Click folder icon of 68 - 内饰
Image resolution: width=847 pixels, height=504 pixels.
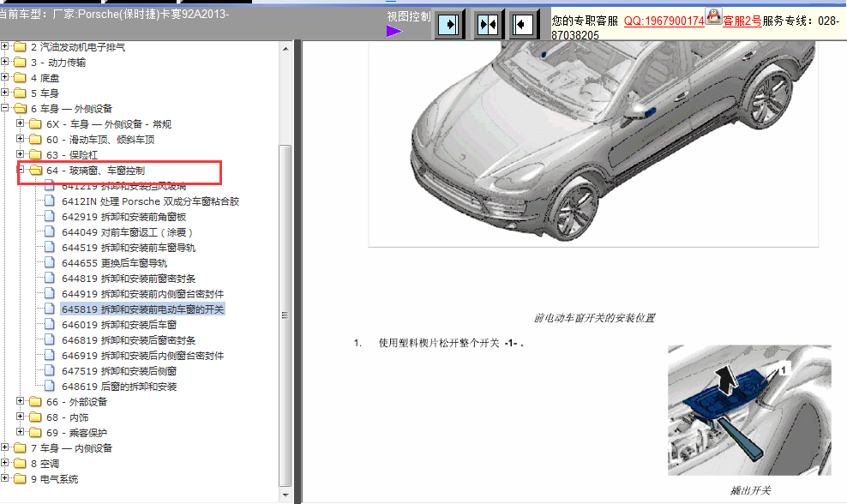pos(36,417)
